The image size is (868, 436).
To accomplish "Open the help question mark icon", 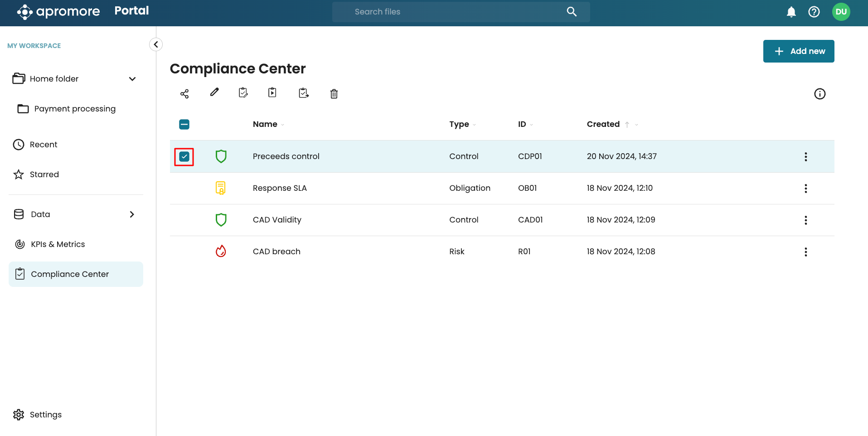I will pyautogui.click(x=814, y=12).
